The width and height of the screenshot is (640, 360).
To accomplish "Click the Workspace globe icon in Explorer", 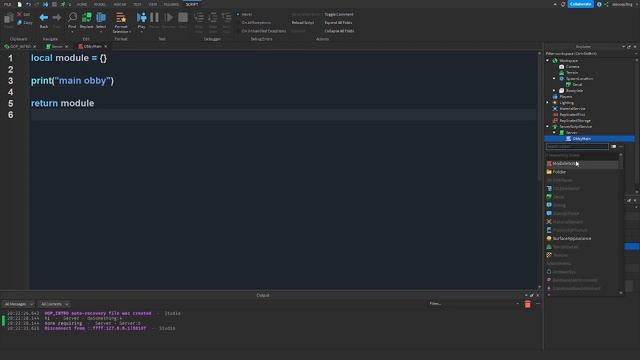I will (555, 60).
